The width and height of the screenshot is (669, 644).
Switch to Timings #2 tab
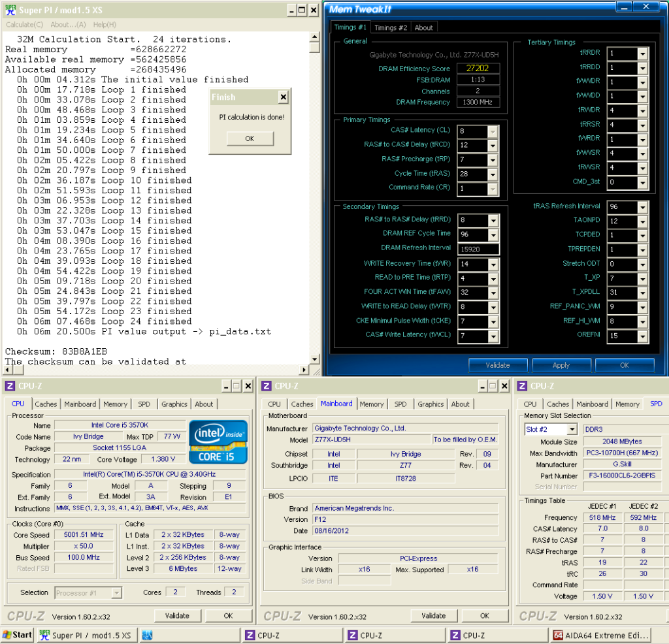tap(391, 27)
